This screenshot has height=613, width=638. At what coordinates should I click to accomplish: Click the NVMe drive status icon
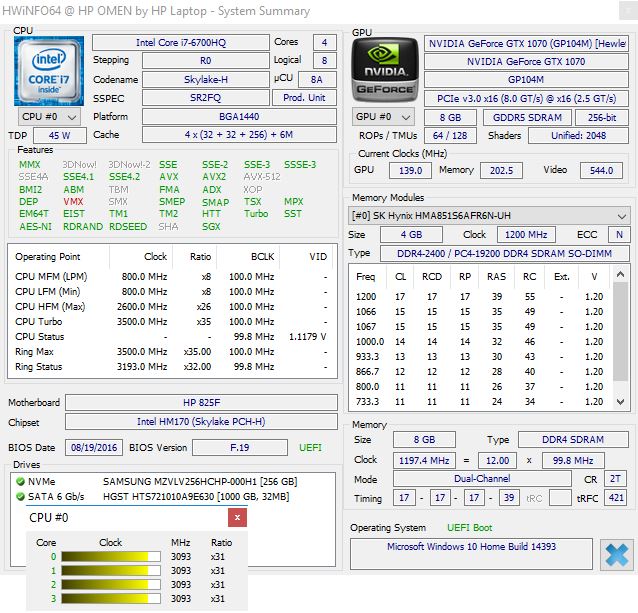click(20, 482)
